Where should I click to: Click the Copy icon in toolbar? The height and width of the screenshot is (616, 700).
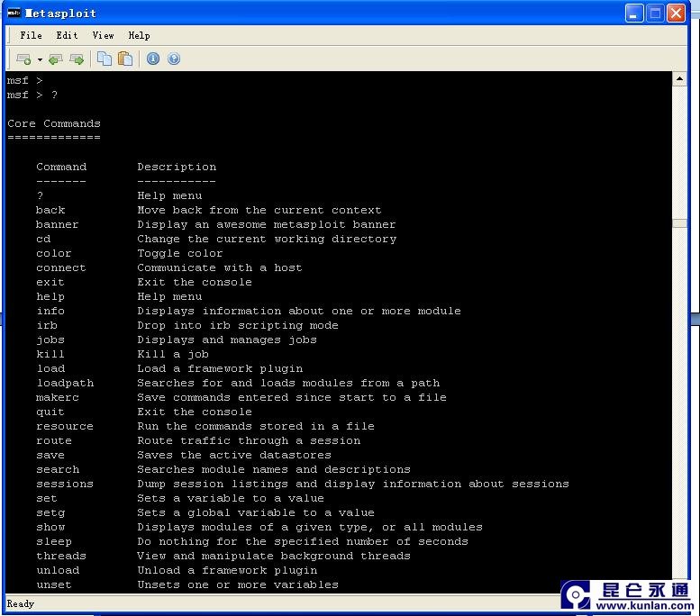pyautogui.click(x=105, y=59)
